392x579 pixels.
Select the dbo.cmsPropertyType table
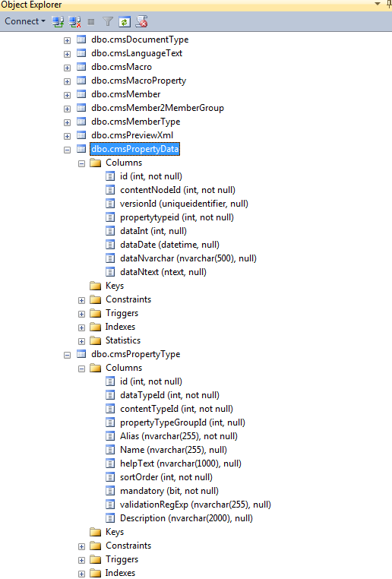click(x=136, y=354)
